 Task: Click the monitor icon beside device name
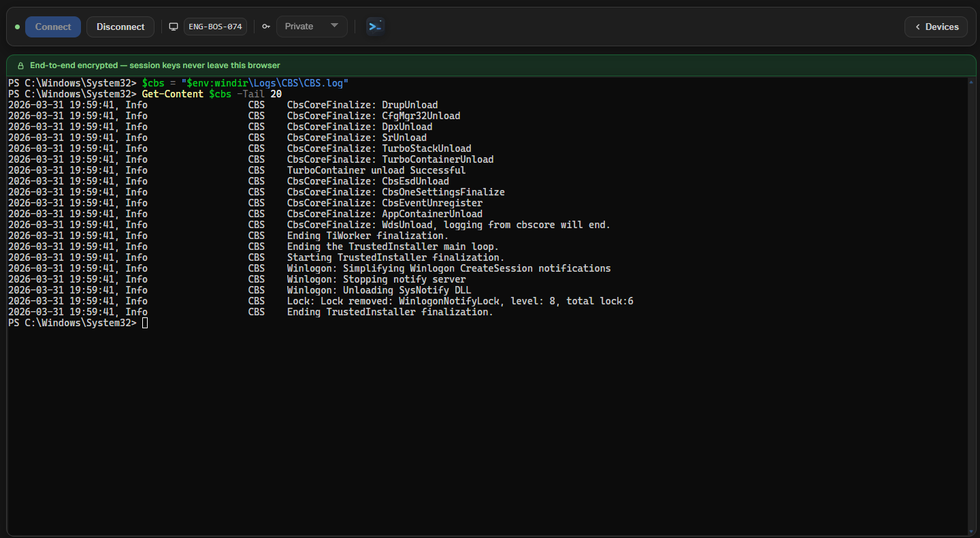pos(174,27)
